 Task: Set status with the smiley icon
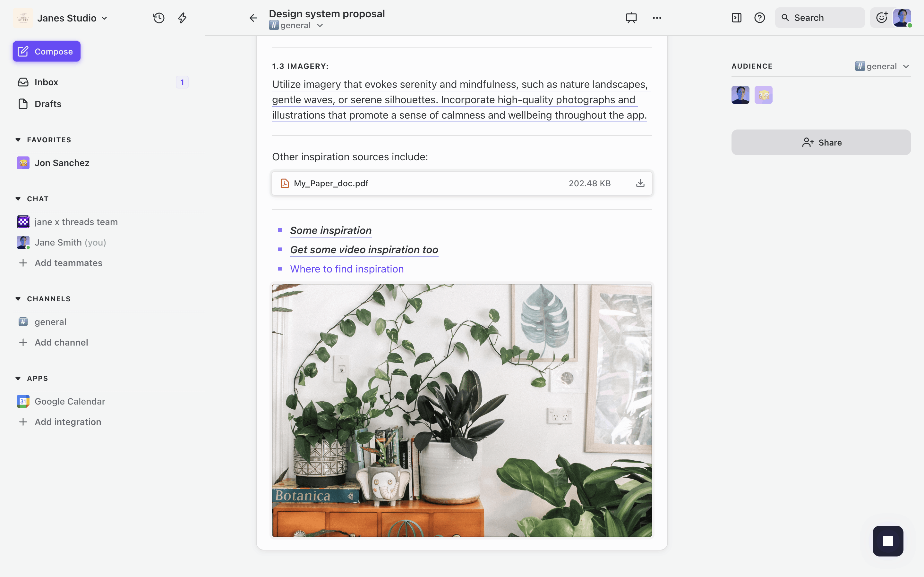(881, 18)
